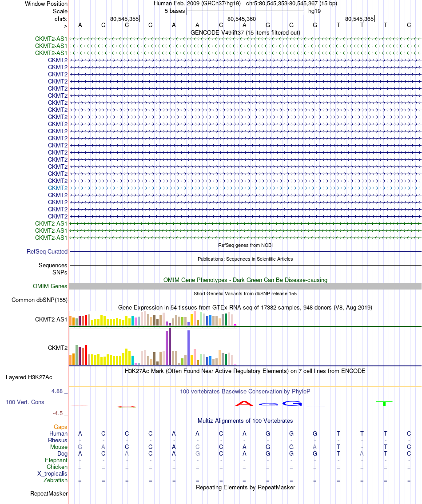
Task: Click the hg19 label beside the scale bar
Action: click(314, 11)
